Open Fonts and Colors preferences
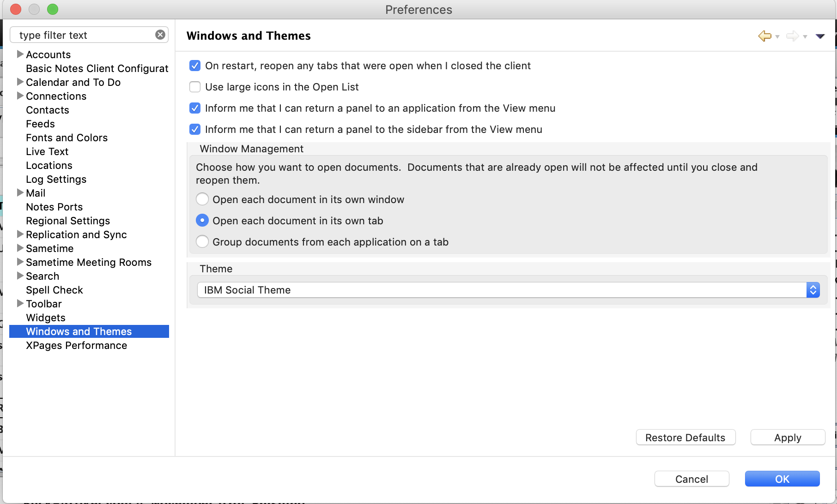 click(x=67, y=138)
